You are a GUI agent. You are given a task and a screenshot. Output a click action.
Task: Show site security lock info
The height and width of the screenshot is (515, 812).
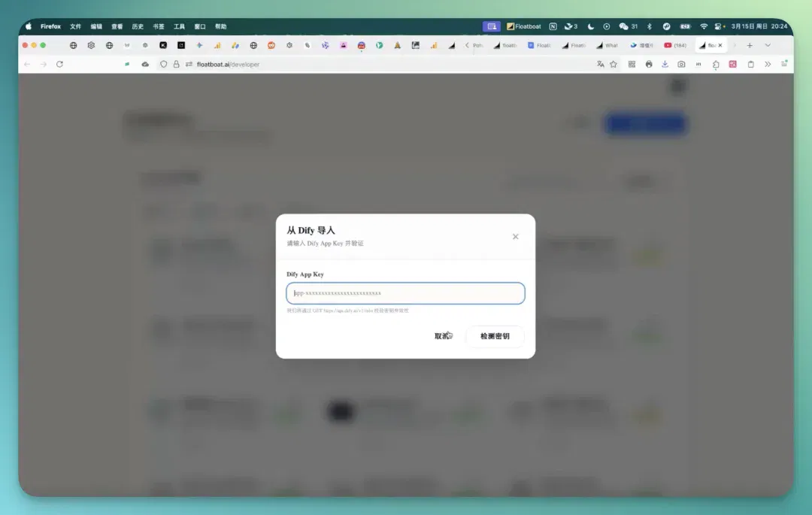[x=176, y=64]
